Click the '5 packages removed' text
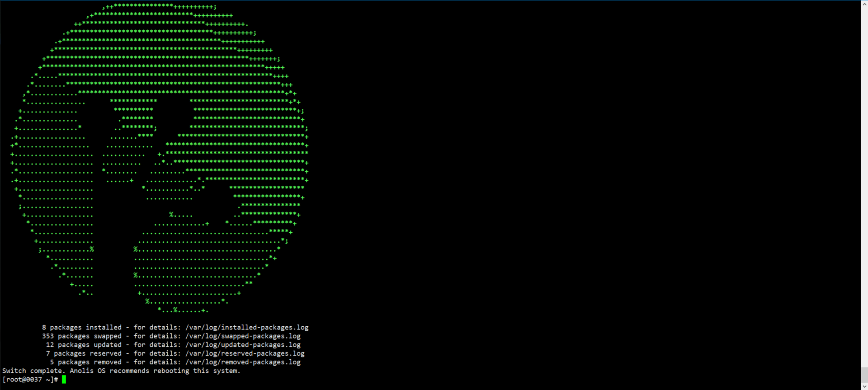 click(x=86, y=362)
